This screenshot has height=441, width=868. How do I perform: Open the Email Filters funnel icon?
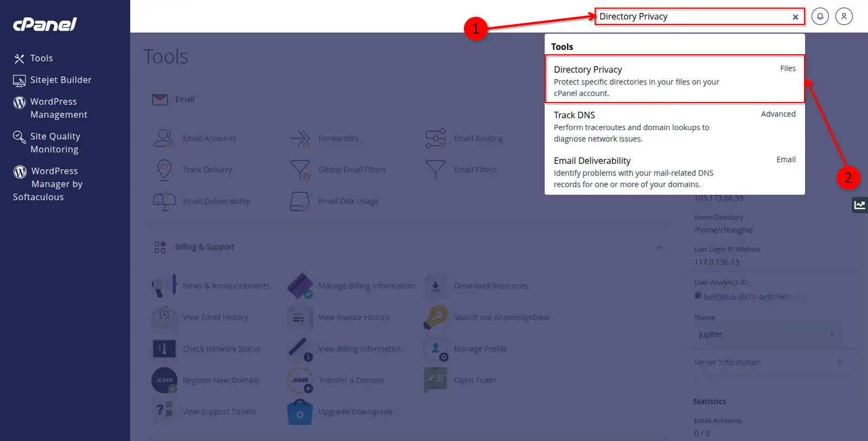435,170
